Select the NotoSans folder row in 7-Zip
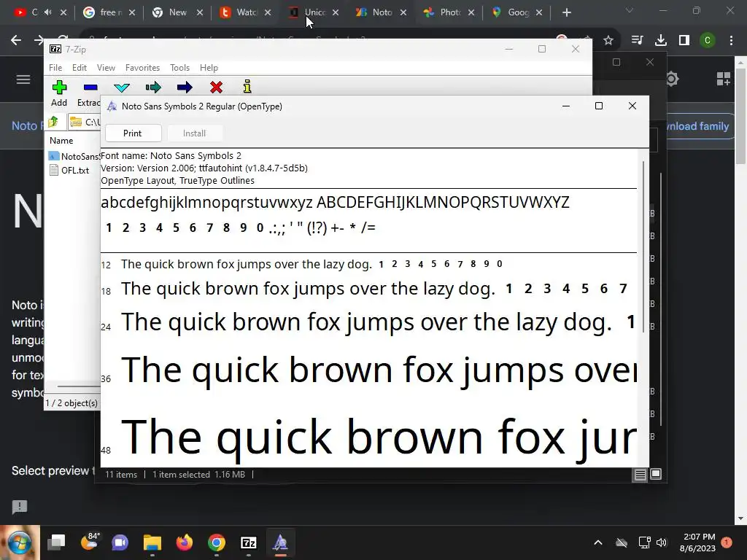This screenshot has height=560, width=747. [74, 156]
